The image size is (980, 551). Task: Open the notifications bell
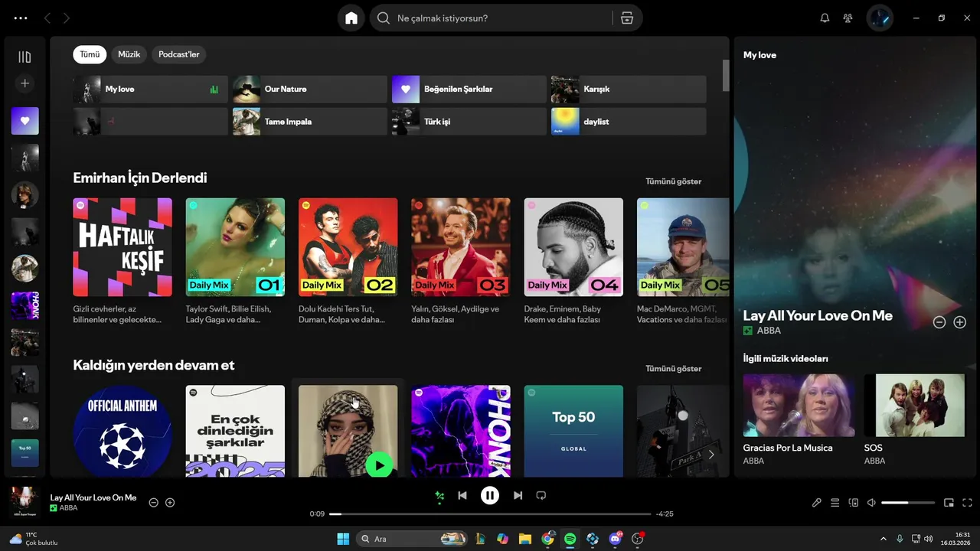[825, 18]
